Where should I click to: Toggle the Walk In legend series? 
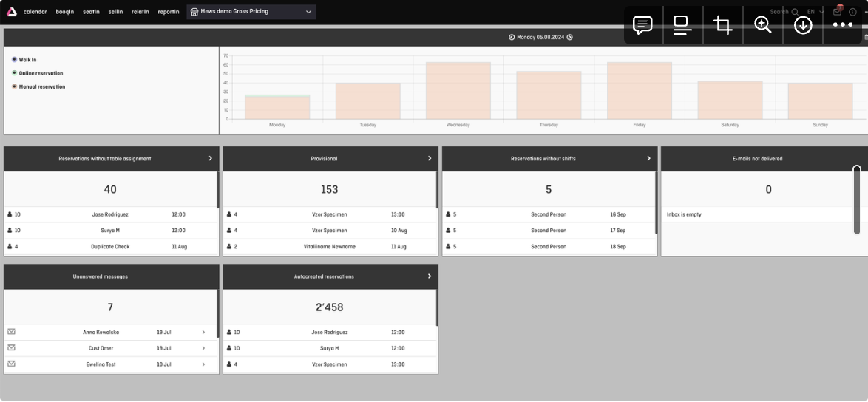click(x=14, y=59)
